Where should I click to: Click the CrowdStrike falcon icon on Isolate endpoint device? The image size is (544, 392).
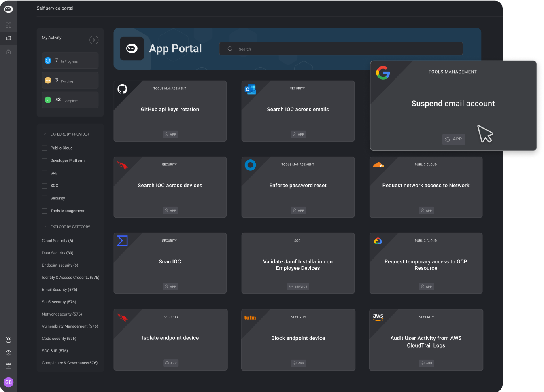[x=122, y=318]
